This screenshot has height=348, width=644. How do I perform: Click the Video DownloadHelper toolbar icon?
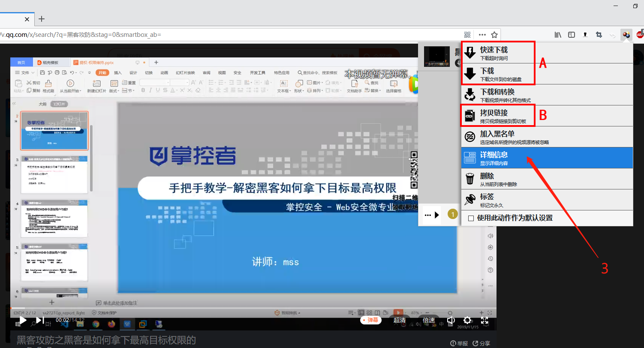tap(626, 35)
